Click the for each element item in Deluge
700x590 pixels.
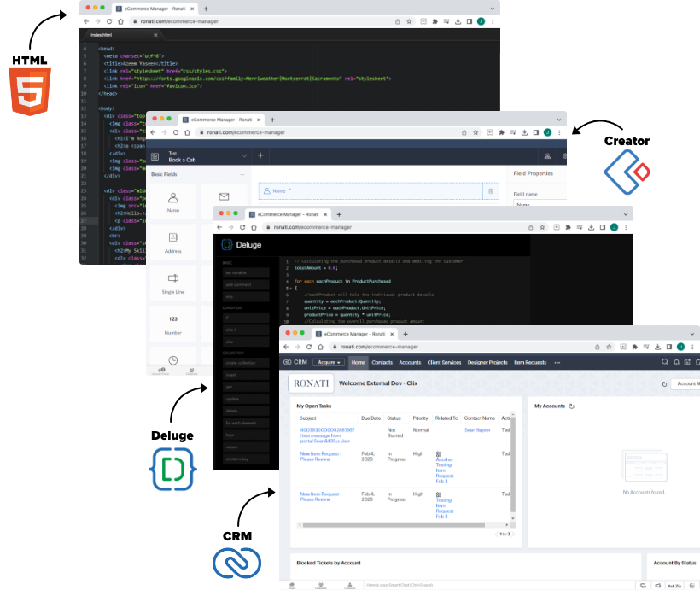pos(247,423)
